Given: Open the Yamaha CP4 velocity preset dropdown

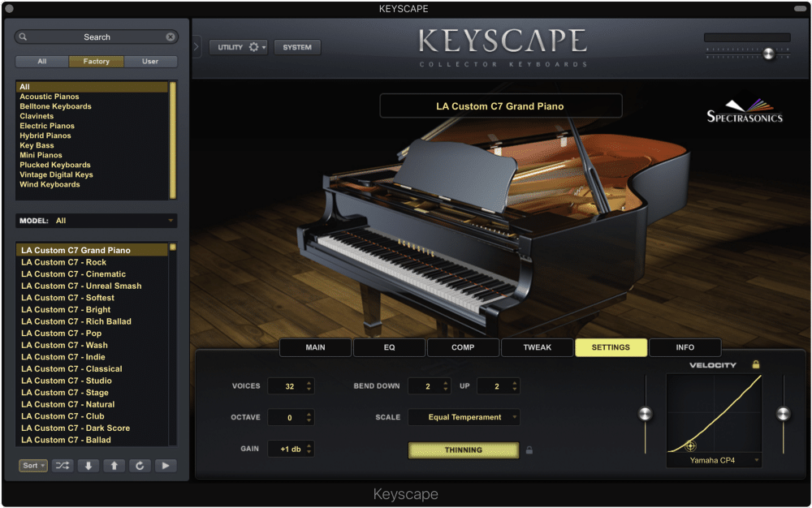Looking at the screenshot, I should [x=714, y=460].
